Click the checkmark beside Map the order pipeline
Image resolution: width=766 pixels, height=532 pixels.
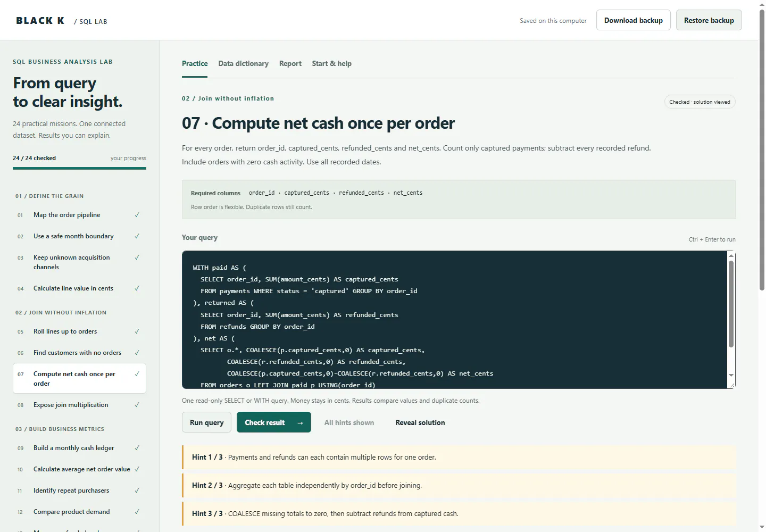point(137,215)
